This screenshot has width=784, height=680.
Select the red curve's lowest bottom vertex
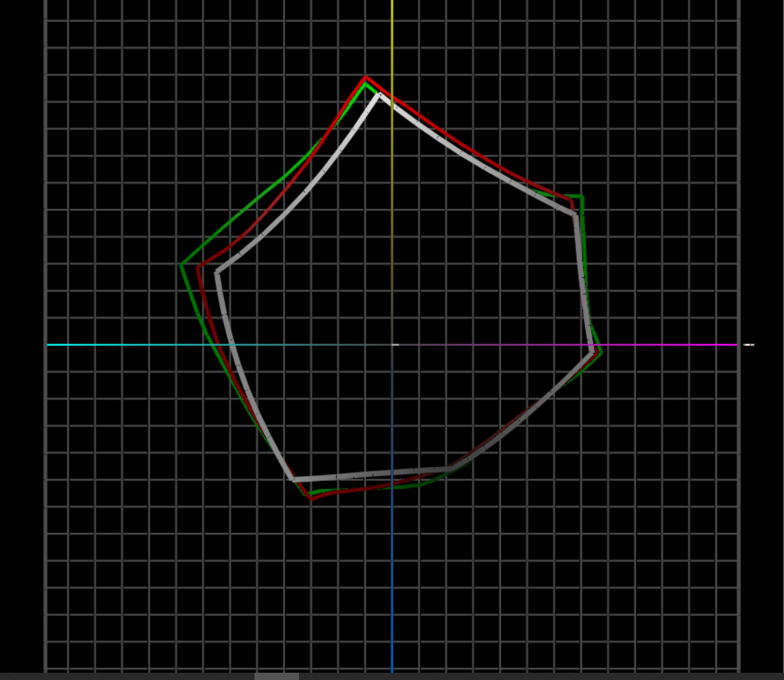coord(312,499)
